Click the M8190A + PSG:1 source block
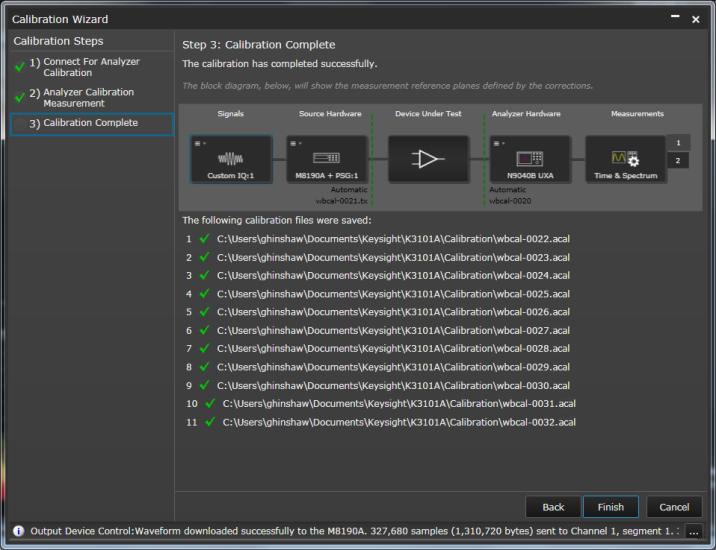 point(326,160)
